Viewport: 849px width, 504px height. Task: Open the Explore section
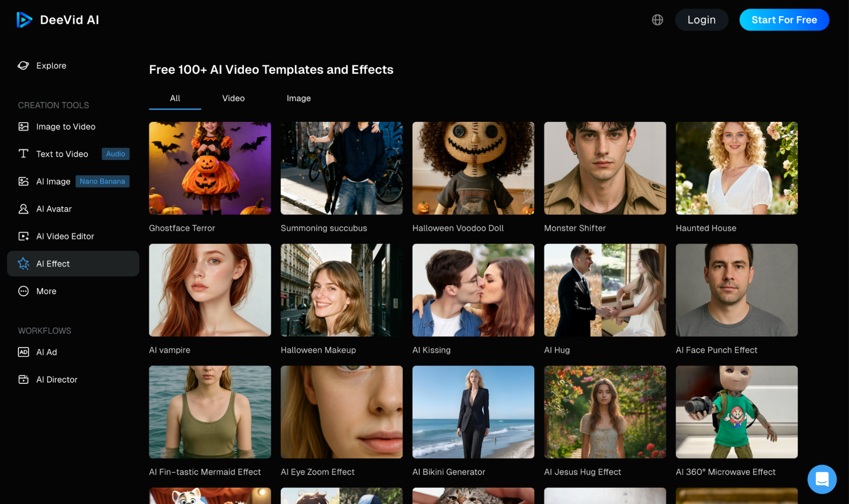tap(51, 65)
